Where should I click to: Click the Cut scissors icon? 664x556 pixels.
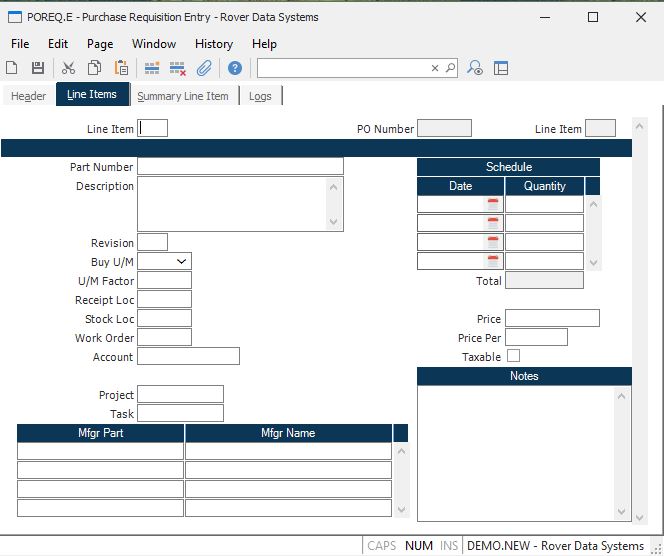68,68
